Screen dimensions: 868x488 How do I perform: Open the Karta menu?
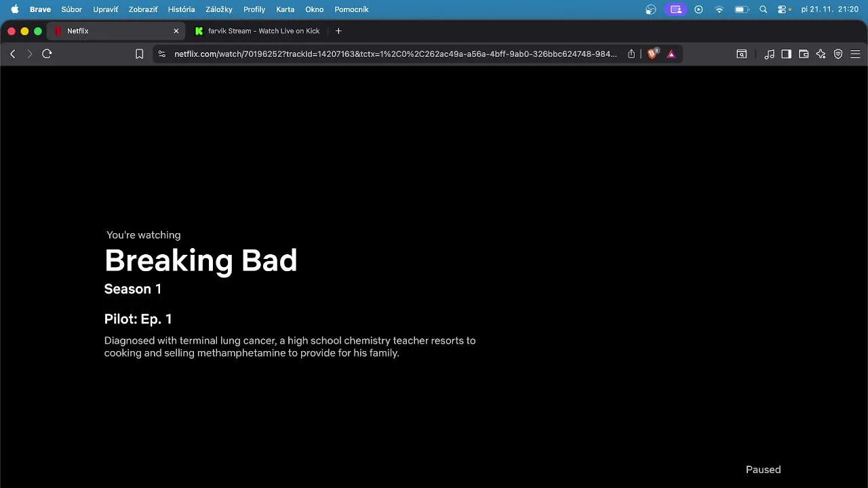285,9
